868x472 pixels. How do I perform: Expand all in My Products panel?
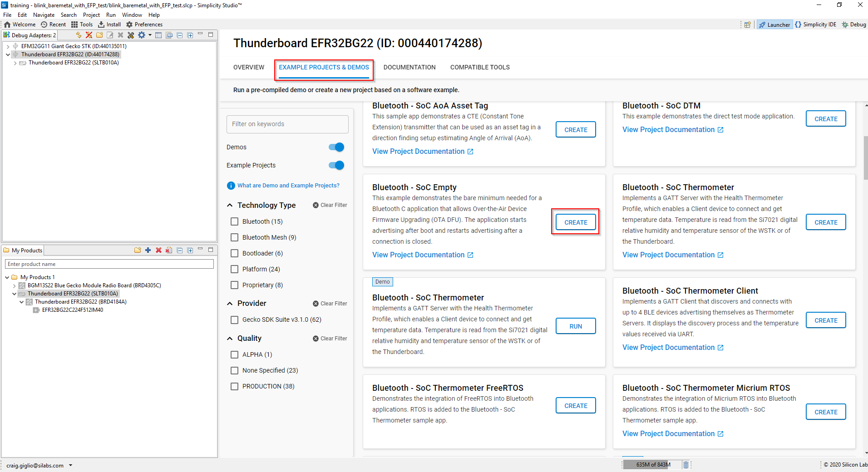pos(190,250)
